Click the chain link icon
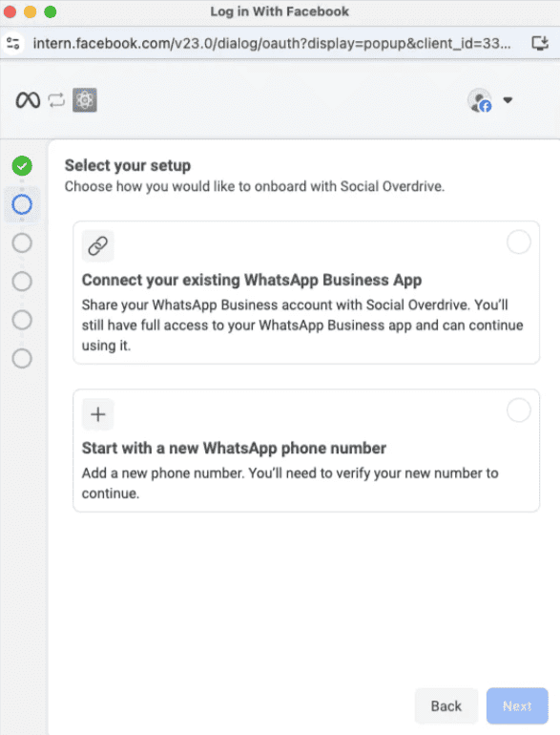560x735 pixels. point(98,245)
